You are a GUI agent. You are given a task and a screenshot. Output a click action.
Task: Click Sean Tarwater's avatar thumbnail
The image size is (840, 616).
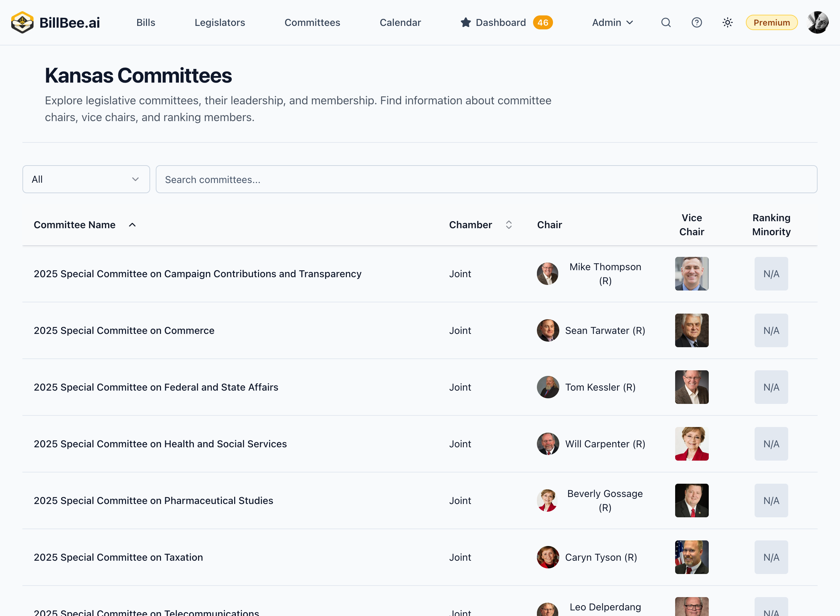(x=547, y=330)
